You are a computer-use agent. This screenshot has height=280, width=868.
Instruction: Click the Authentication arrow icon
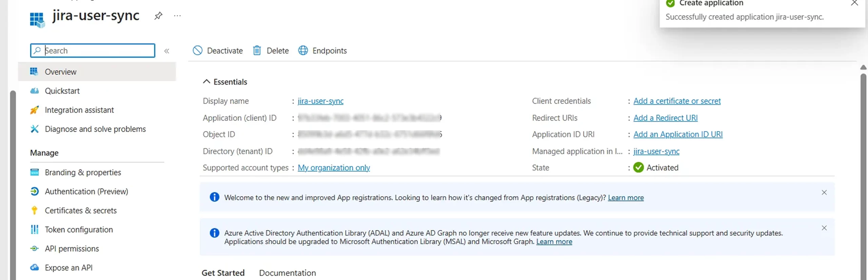point(34,191)
